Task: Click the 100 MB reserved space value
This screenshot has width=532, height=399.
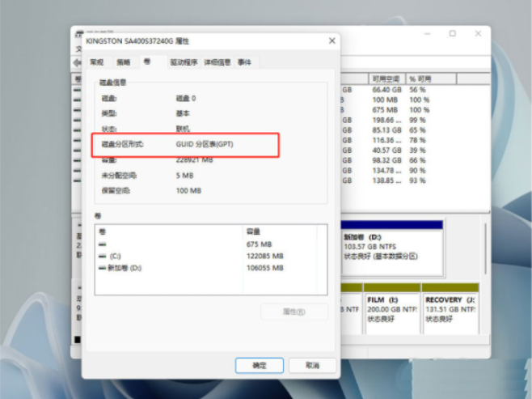Action: 188,190
